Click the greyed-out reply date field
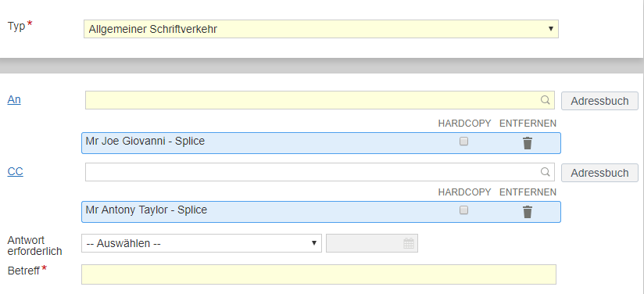This screenshot has width=644, height=294. pyautogui.click(x=372, y=243)
